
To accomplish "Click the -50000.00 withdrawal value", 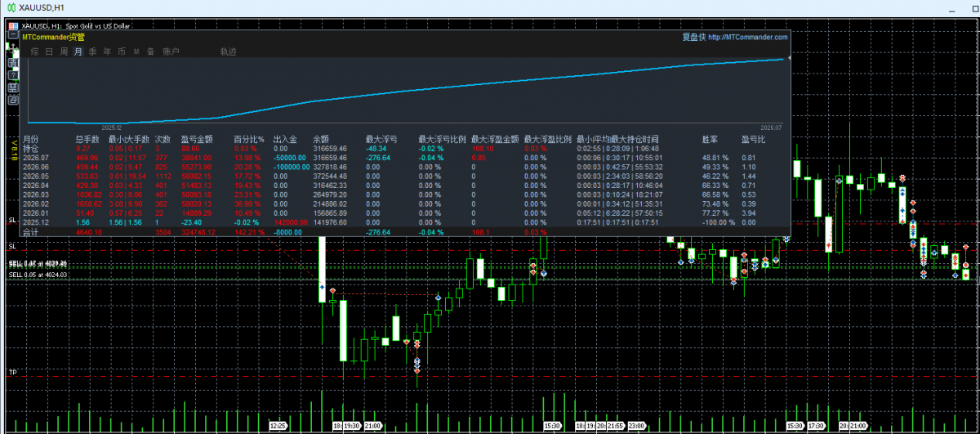I will pos(289,158).
